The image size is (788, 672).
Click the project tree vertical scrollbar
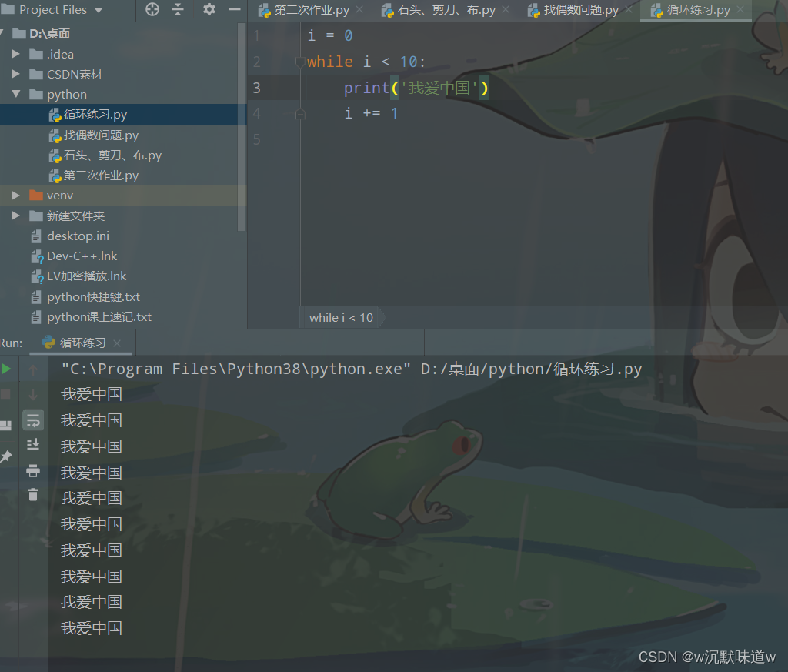pos(242,129)
